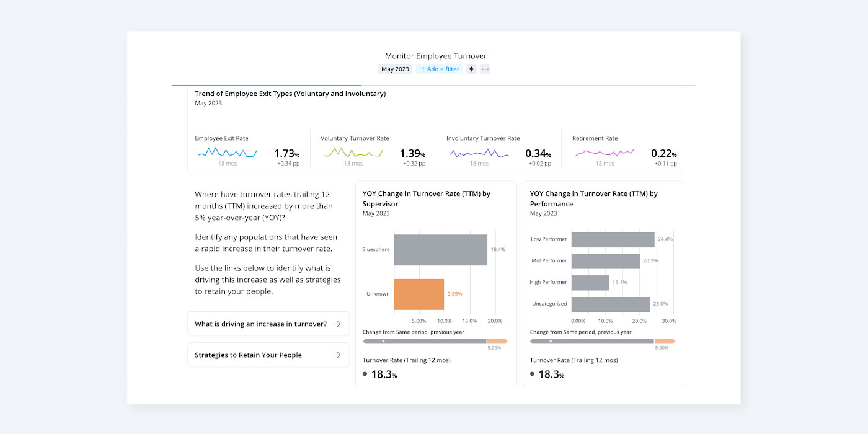Image resolution: width=868 pixels, height=434 pixels.
Task: Click the Involuntary Turnover Rate sparkline
Action: point(479,152)
